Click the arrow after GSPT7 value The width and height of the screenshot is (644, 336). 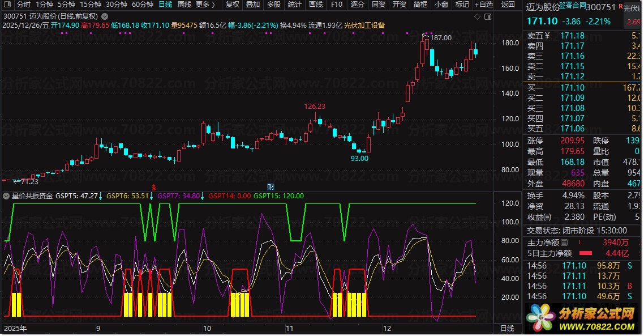[202, 196]
